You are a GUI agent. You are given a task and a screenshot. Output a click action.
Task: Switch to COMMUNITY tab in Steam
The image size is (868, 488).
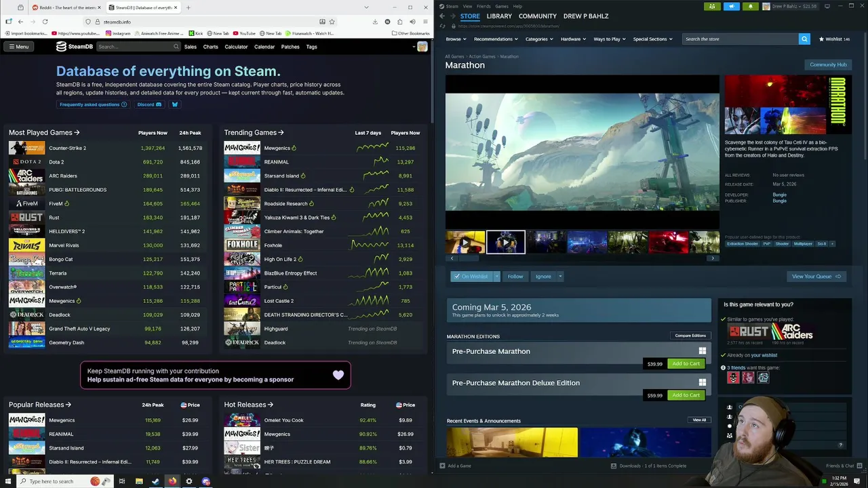[x=538, y=16]
